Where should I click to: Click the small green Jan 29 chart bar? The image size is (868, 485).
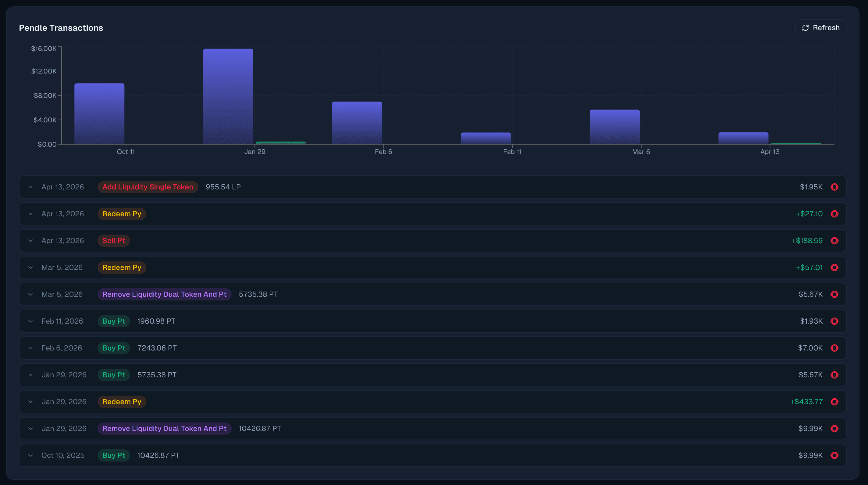tap(280, 143)
